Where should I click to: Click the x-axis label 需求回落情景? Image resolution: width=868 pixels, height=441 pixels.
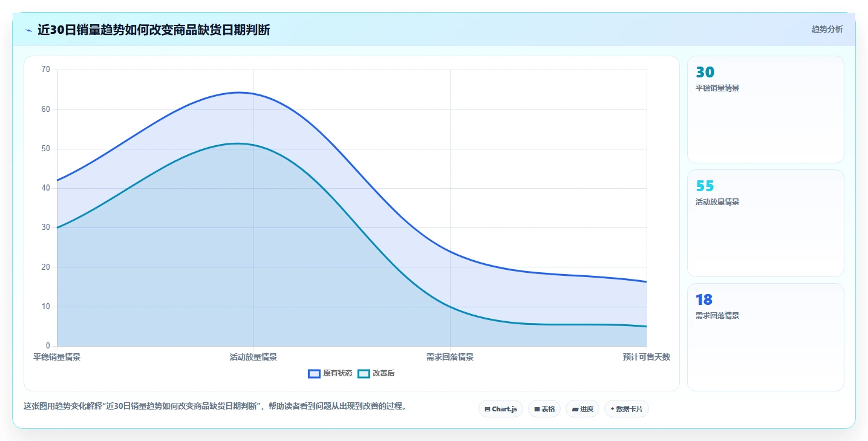[450, 357]
